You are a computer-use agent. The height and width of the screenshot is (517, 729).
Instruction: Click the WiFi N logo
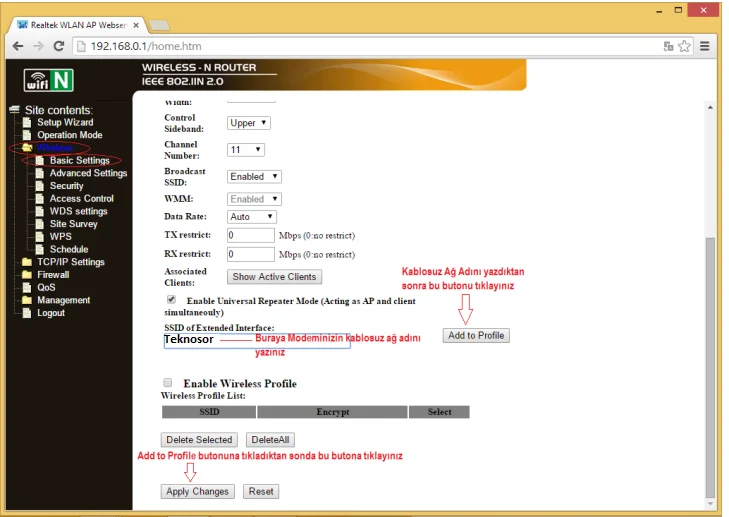point(49,80)
